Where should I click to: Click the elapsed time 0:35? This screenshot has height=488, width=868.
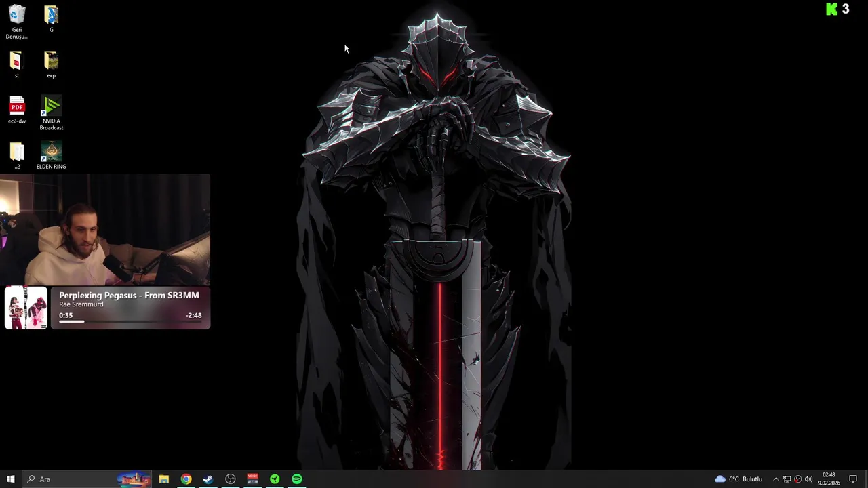pos(66,315)
